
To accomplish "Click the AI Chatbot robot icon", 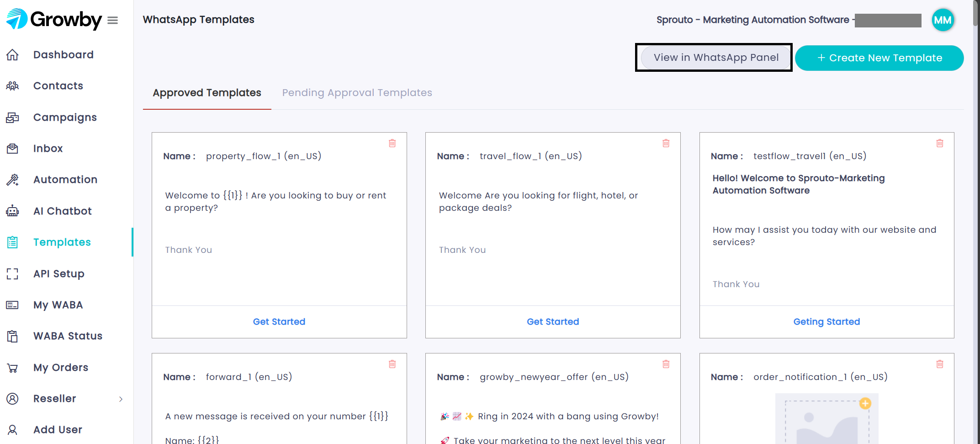I will coord(12,211).
